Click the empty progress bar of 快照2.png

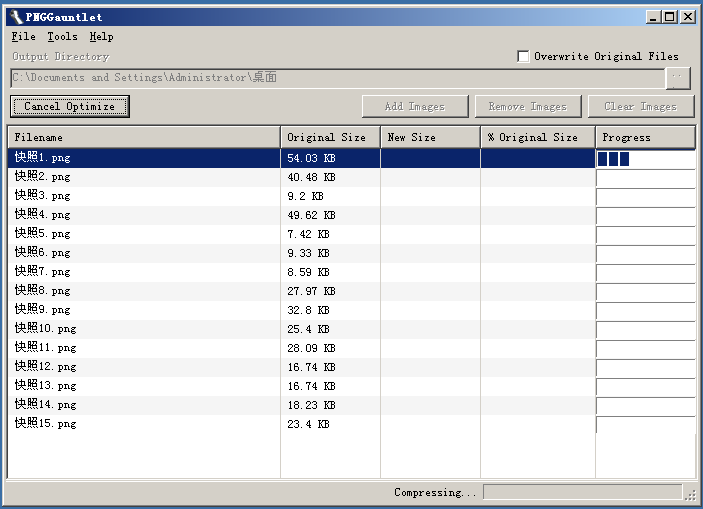coord(646,178)
